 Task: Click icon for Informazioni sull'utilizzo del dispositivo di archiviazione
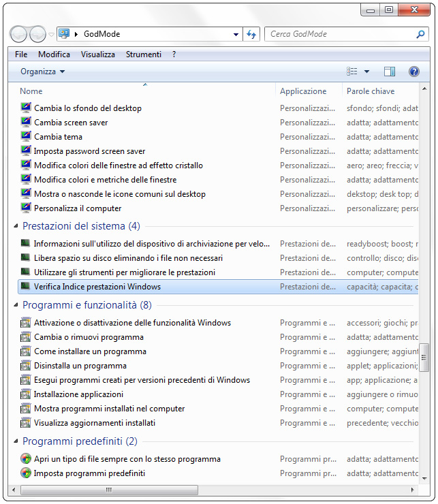point(25,243)
